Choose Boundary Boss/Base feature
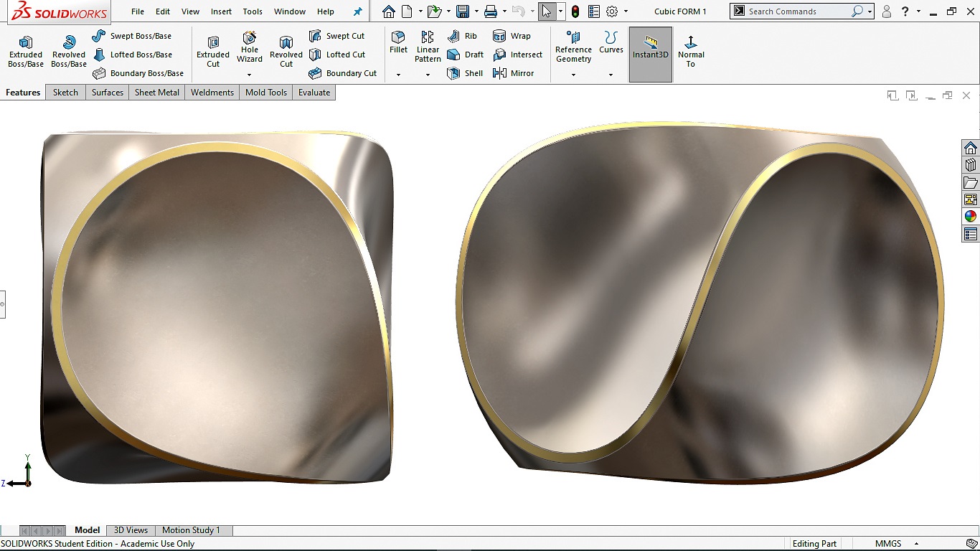This screenshot has width=980, height=551. click(x=138, y=73)
